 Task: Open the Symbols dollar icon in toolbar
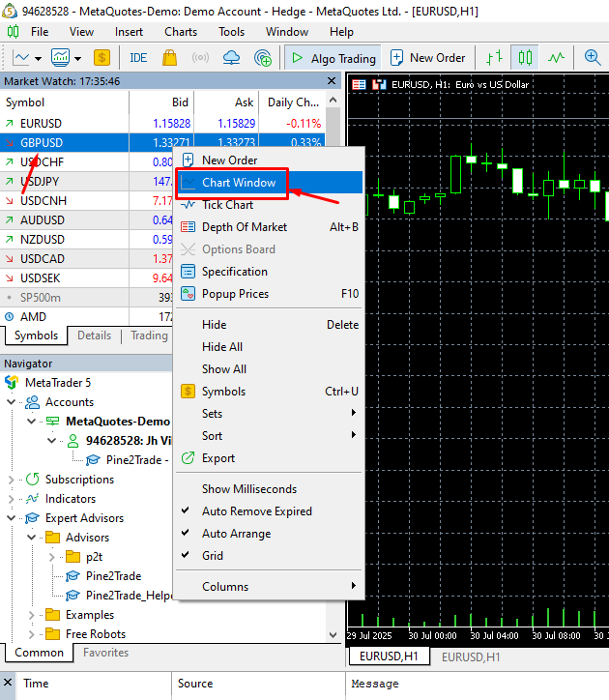click(x=101, y=58)
